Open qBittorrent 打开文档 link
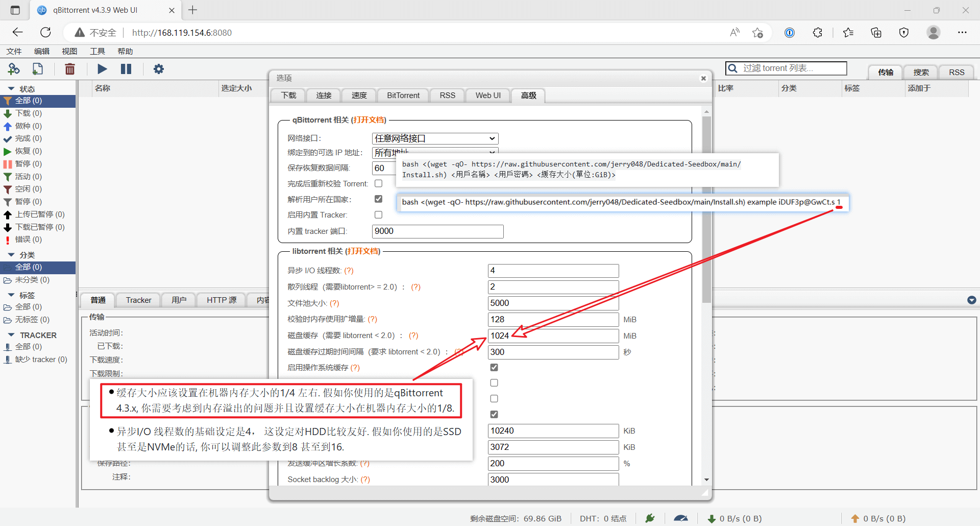The height and width of the screenshot is (526, 980). click(369, 120)
